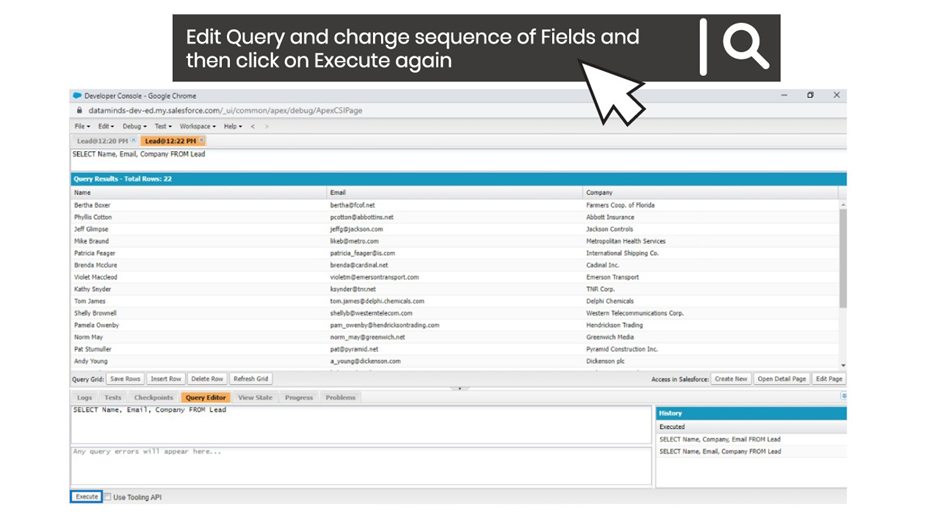Click company cell Dickenson plc

[x=710, y=361]
